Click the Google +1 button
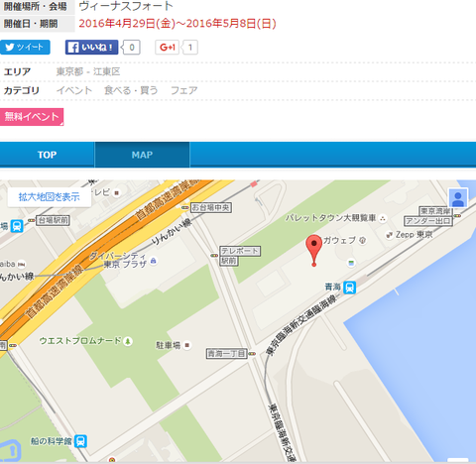 (x=167, y=48)
